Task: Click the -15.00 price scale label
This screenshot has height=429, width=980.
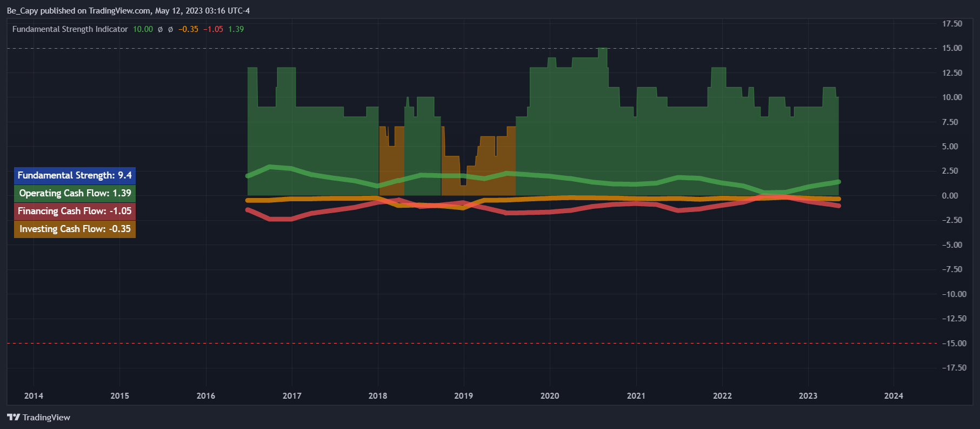Action: (955, 344)
